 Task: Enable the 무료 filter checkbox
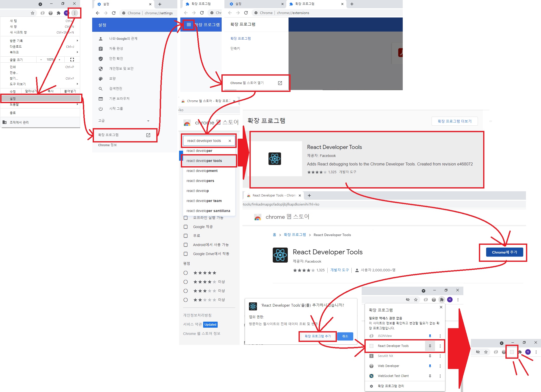pos(186,236)
